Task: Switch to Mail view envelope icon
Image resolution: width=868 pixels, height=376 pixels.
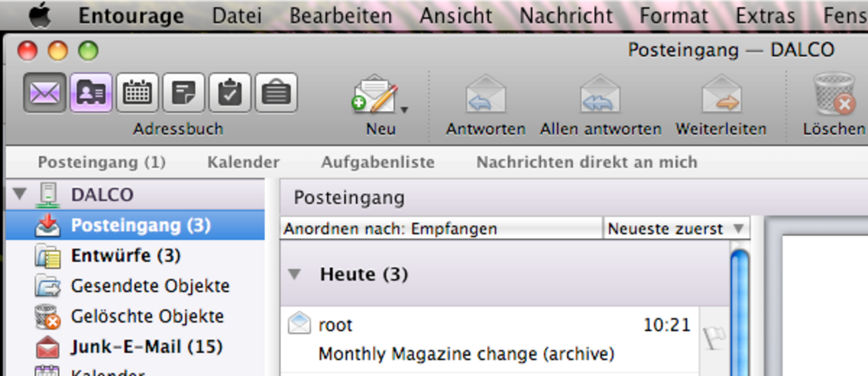Action: [45, 93]
